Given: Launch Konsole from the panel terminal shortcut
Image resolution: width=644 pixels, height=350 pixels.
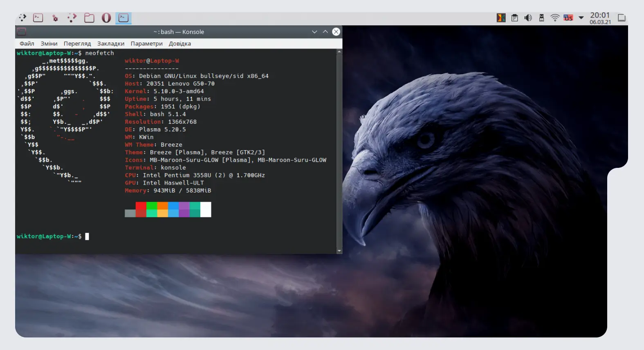Looking at the screenshot, I should coord(38,18).
